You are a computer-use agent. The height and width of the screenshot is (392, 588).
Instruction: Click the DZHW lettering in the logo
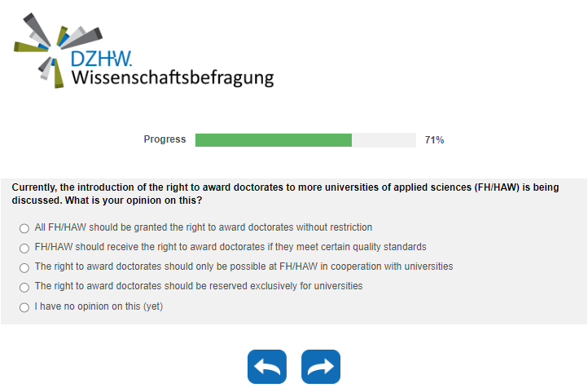click(101, 59)
